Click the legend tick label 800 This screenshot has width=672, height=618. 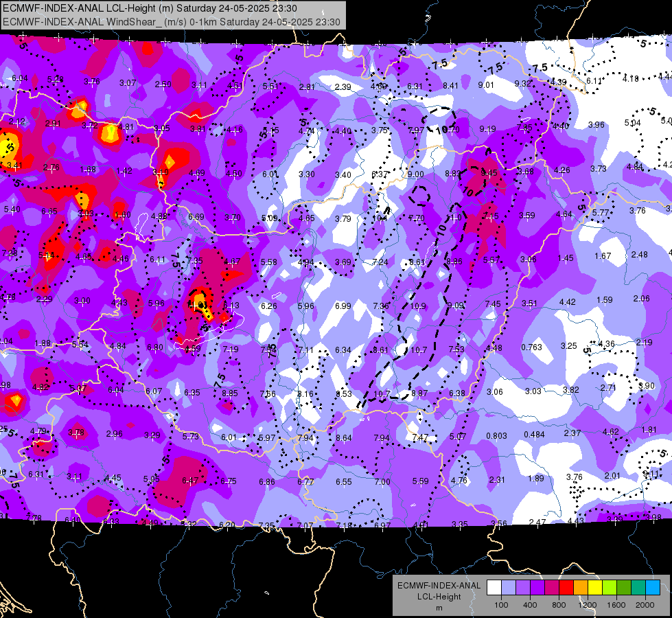[559, 605]
